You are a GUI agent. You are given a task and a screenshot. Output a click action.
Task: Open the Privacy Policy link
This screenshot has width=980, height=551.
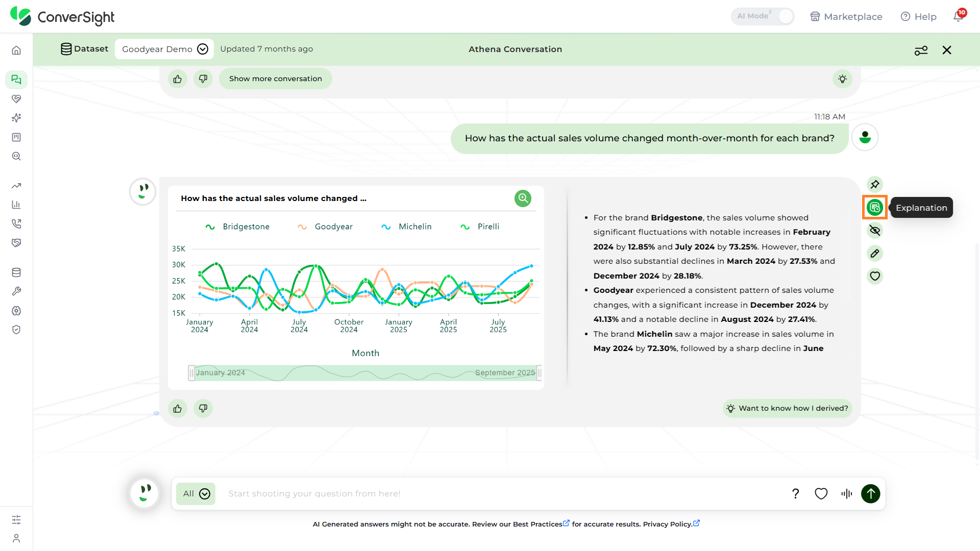[671, 524]
